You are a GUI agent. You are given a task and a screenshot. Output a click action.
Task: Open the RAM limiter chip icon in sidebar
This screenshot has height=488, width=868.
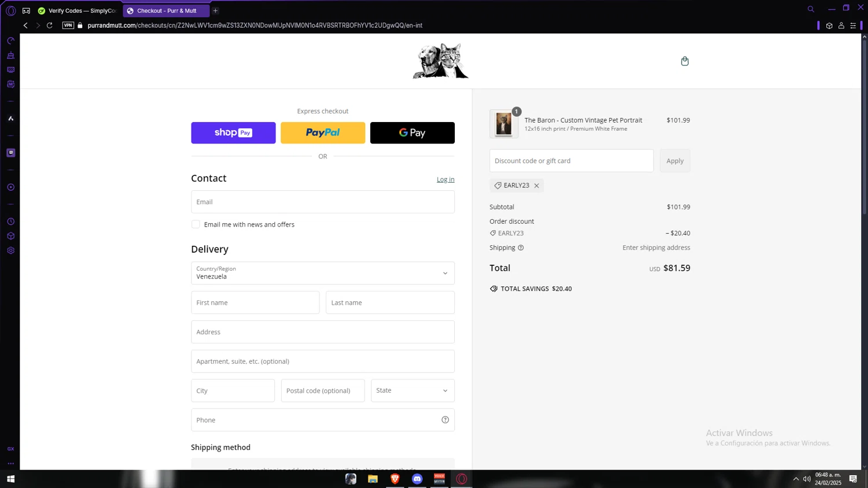(10, 84)
